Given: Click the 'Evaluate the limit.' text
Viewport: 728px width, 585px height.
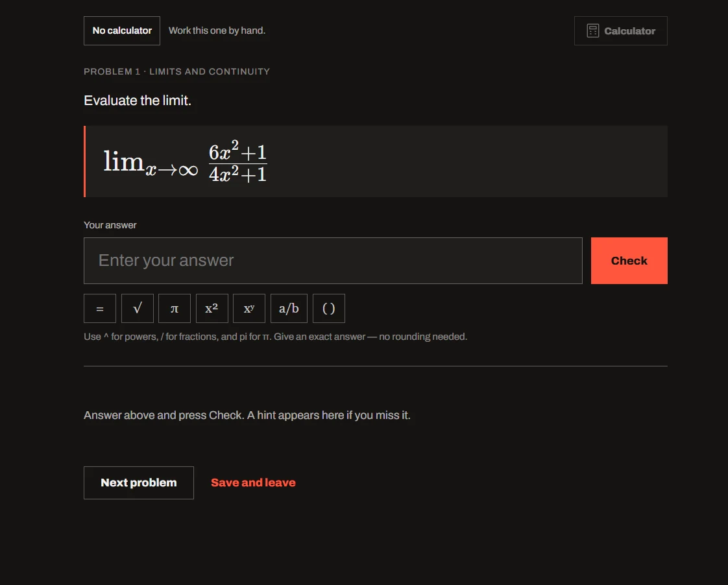Looking at the screenshot, I should point(138,101).
